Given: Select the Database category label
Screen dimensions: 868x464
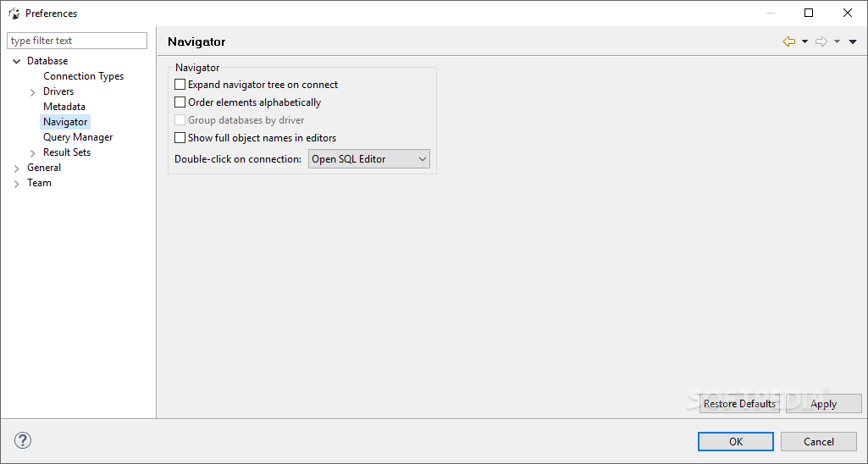Looking at the screenshot, I should pyautogui.click(x=47, y=61).
